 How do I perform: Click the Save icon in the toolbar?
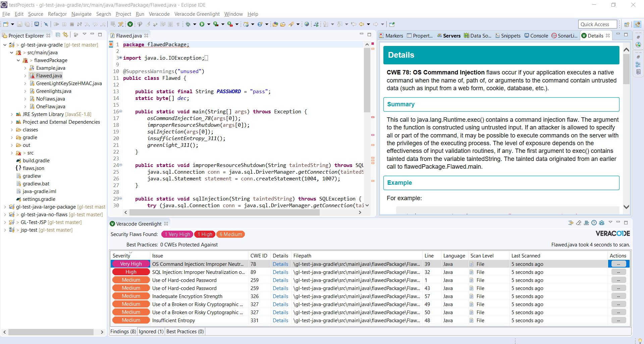19,24
